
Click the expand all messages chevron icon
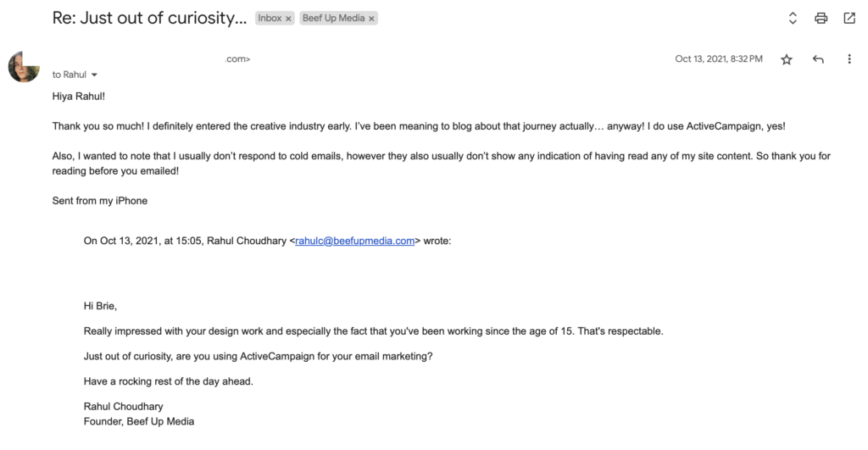(x=793, y=18)
